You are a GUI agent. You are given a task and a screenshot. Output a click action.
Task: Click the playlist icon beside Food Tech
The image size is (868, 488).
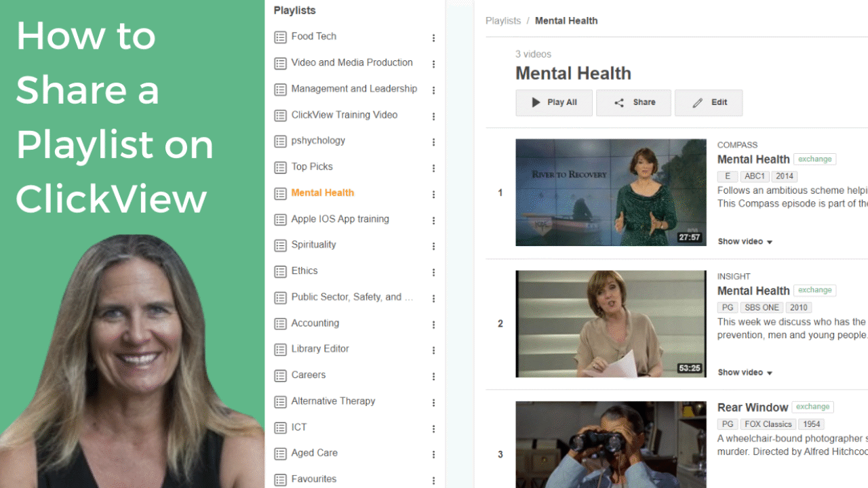(280, 37)
